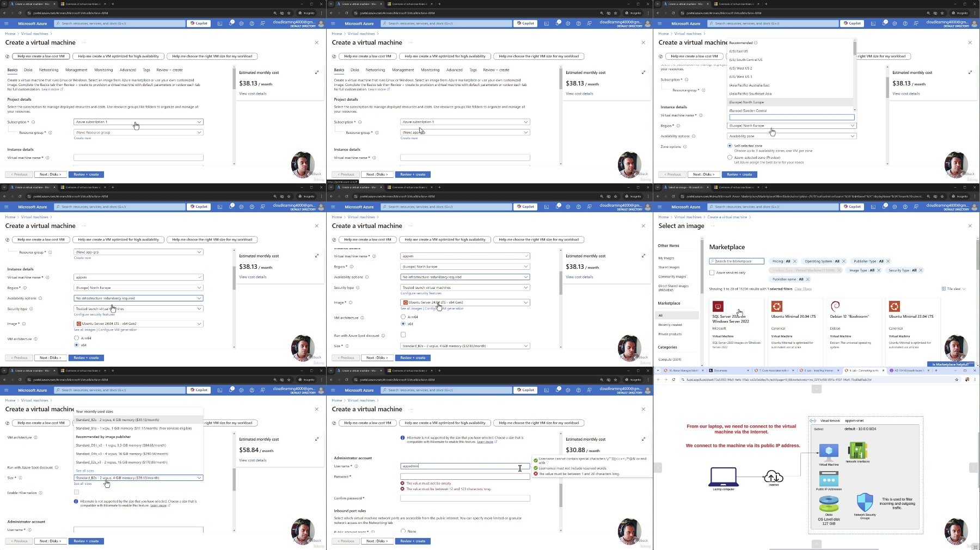
Task: Click the reload button in the Lucidchart browser
Action: [x=673, y=380]
